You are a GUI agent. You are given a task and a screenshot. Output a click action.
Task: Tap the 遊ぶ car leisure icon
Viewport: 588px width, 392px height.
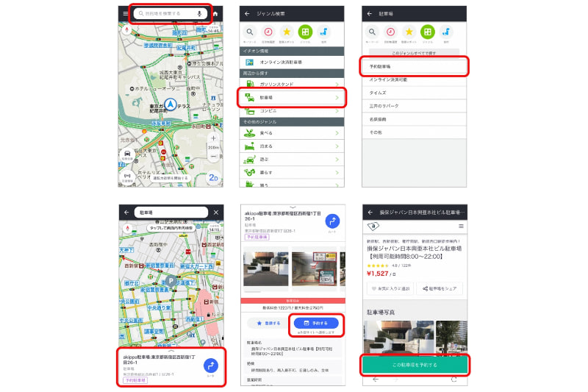click(x=250, y=160)
